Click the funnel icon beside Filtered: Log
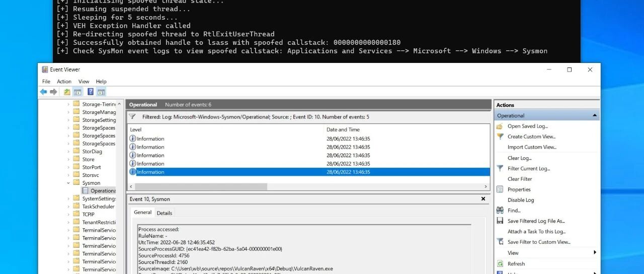Screen dimensions: 644x274 [132, 116]
